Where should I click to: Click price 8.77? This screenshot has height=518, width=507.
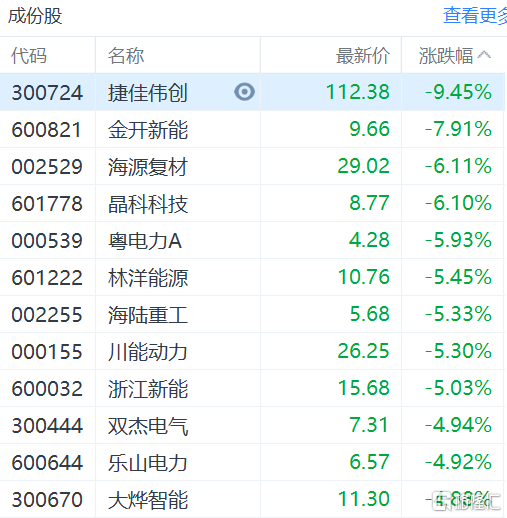370,203
